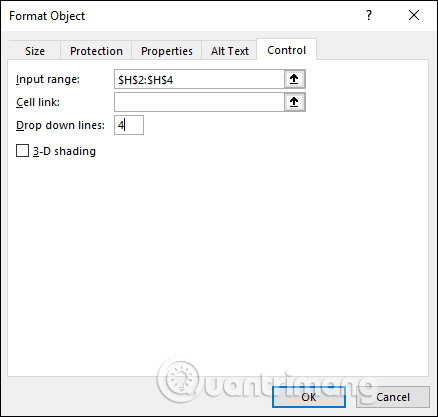Go to the Properties tab
Screen dimensions: 438x417
[167, 51]
